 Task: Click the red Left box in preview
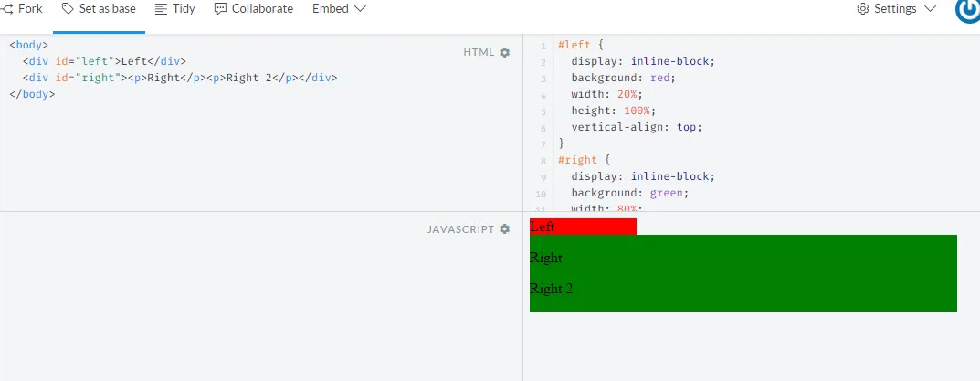[583, 227]
